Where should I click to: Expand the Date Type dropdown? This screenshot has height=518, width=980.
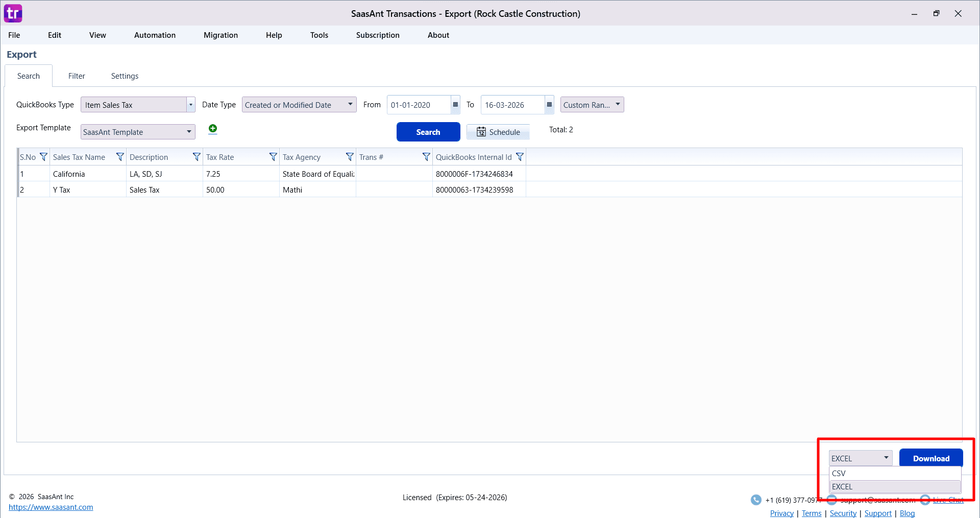tap(350, 105)
